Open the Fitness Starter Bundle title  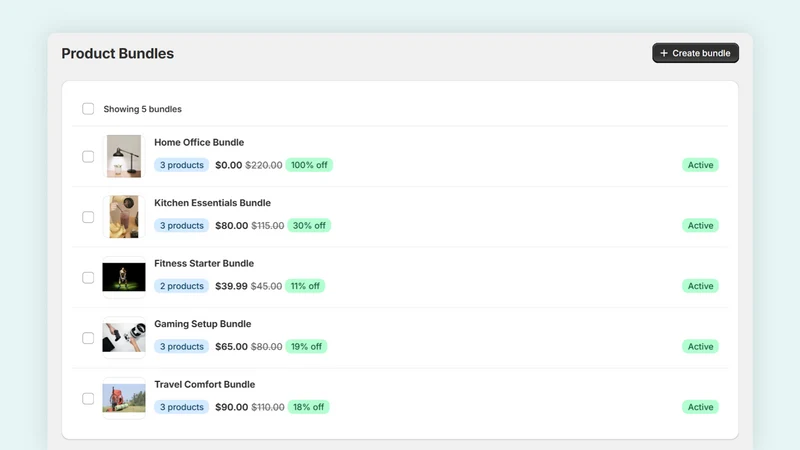coord(204,263)
